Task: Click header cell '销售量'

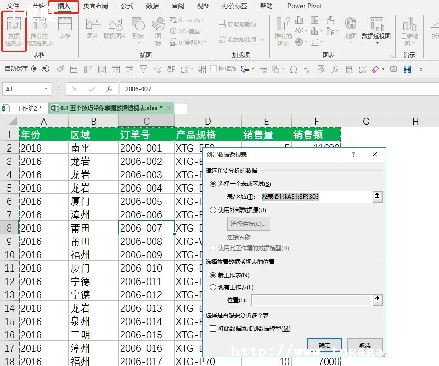Action: (266, 134)
